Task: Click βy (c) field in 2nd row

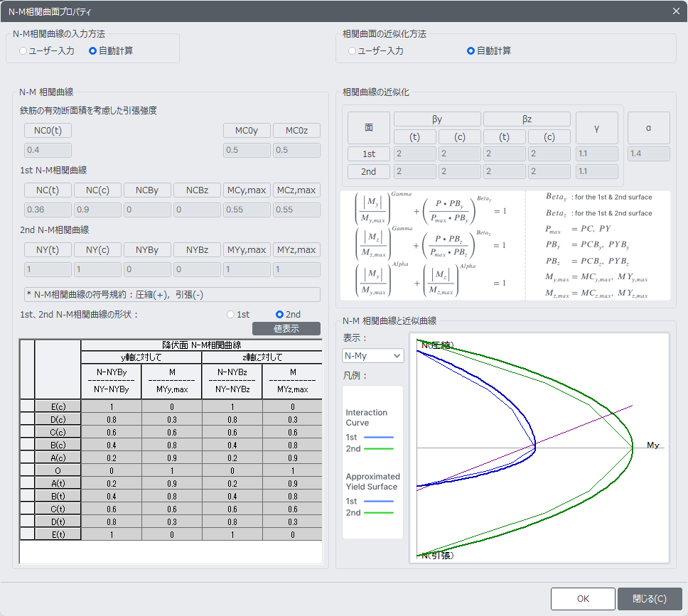Action: point(459,171)
